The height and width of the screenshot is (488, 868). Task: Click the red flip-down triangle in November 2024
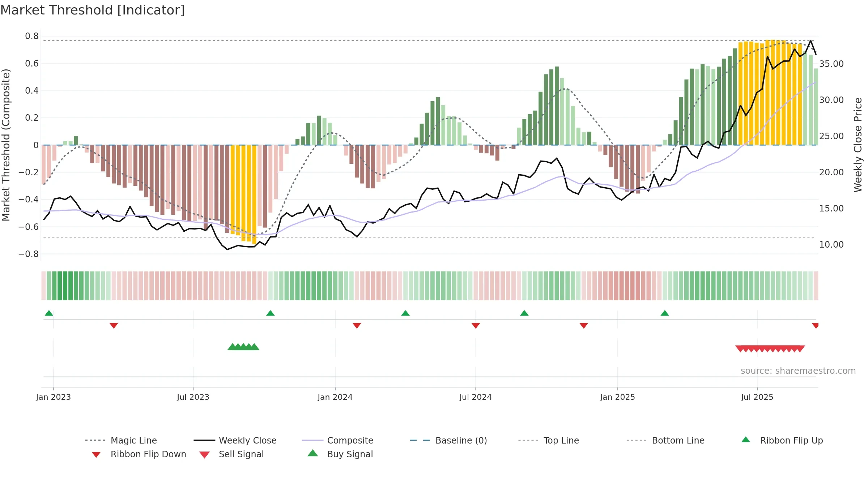584,326
